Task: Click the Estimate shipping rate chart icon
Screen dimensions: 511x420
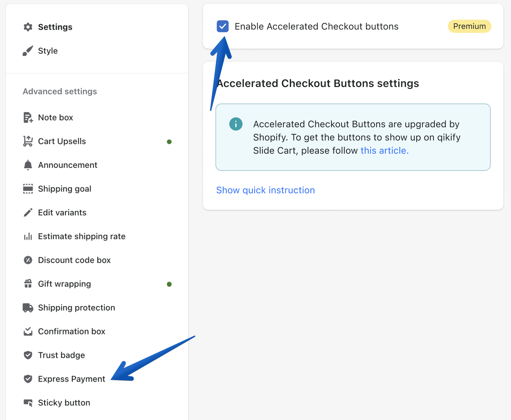Action: (x=28, y=236)
